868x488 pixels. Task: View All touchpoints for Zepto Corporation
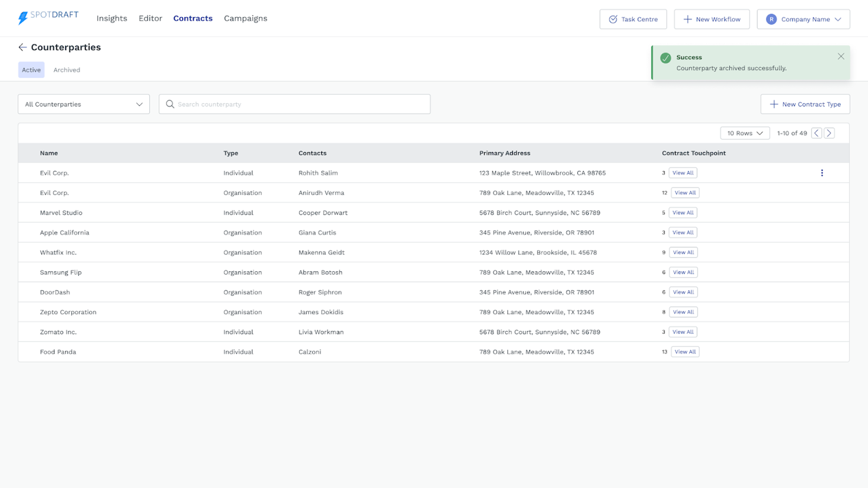[x=684, y=312]
